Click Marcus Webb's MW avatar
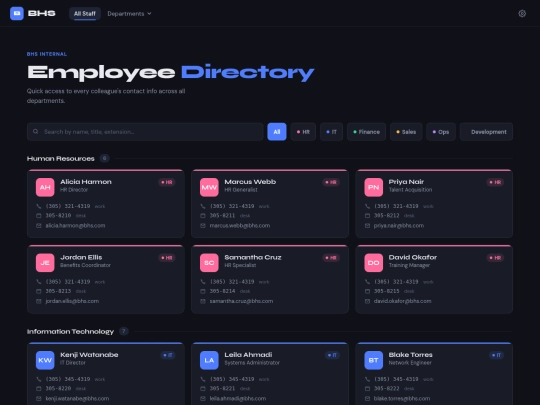This screenshot has width=540, height=405. click(209, 187)
